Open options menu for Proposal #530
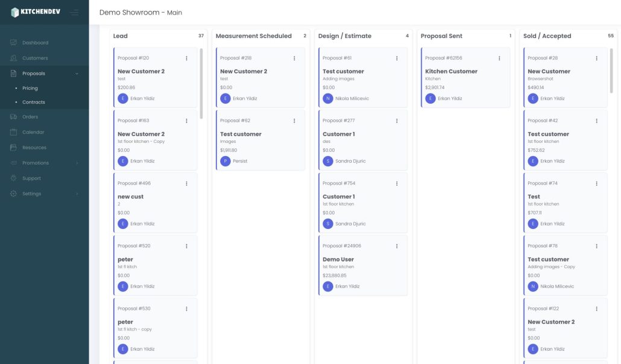 point(186,309)
